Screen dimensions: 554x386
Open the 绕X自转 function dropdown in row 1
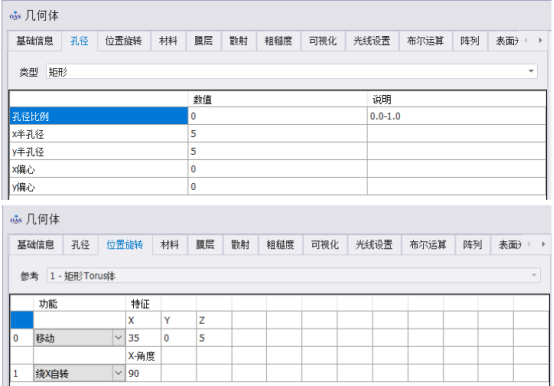[118, 373]
